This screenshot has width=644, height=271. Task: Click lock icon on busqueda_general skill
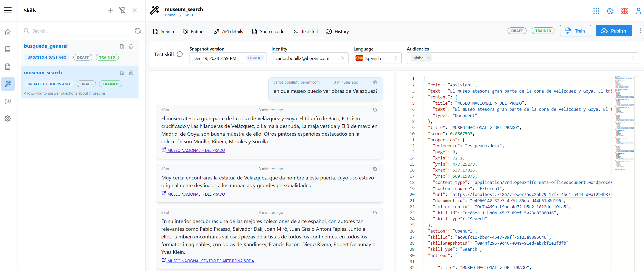[131, 46]
